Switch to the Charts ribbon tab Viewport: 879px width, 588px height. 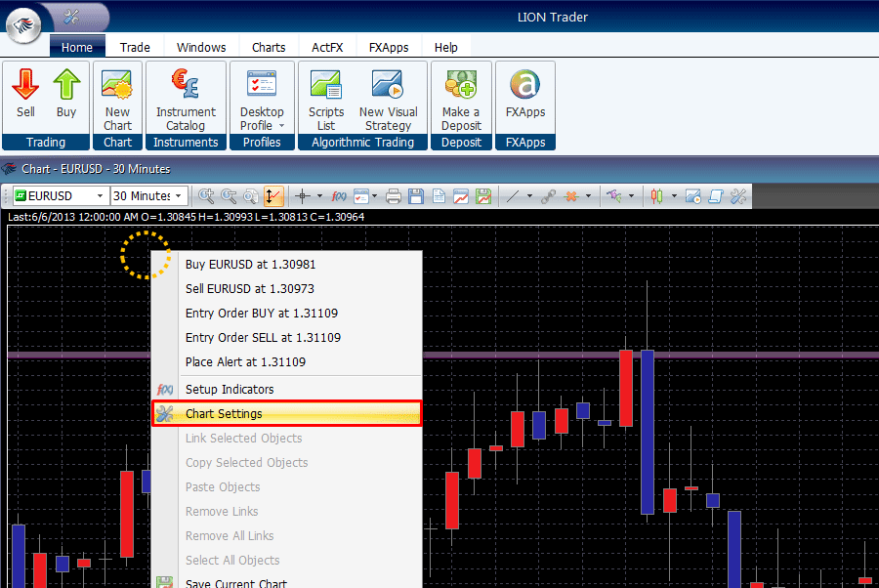[x=269, y=47]
